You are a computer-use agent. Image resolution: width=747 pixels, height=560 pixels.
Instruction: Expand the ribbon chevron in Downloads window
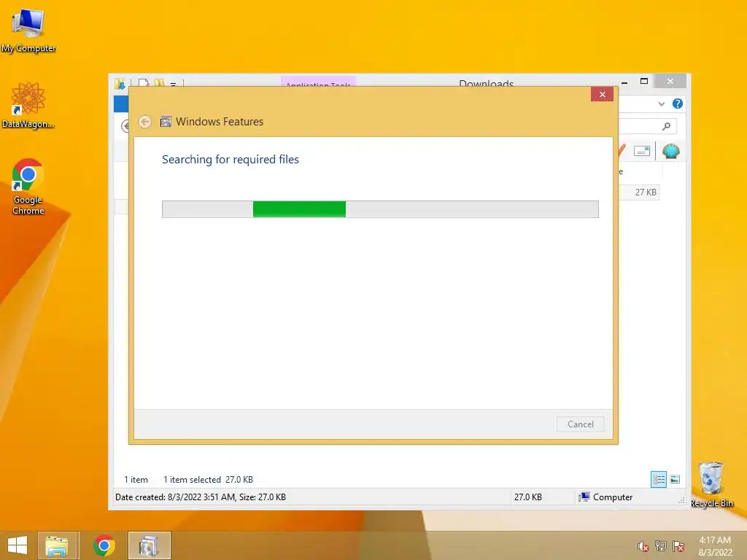[x=661, y=104]
